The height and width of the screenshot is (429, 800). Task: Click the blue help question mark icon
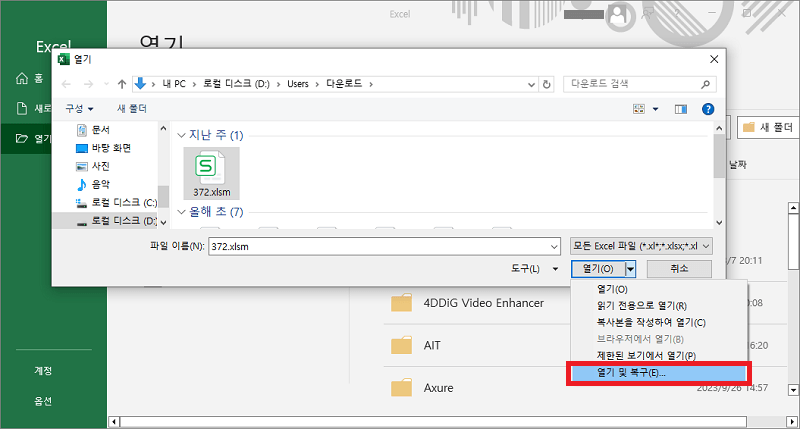pyautogui.click(x=708, y=109)
